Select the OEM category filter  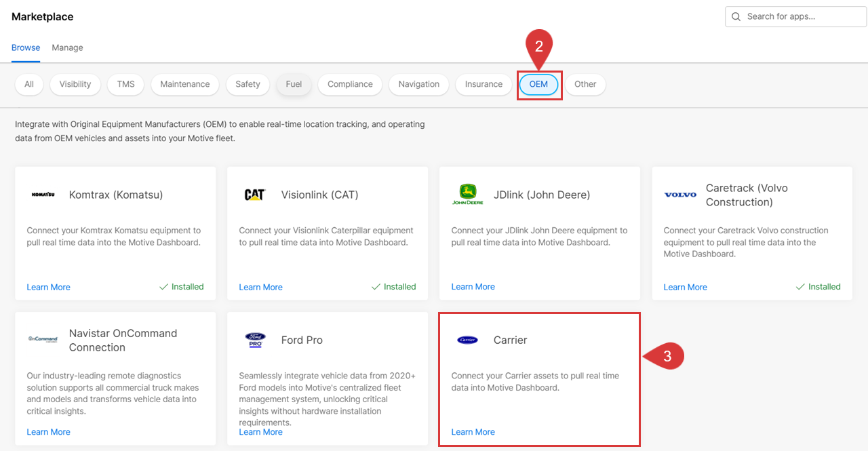(538, 84)
